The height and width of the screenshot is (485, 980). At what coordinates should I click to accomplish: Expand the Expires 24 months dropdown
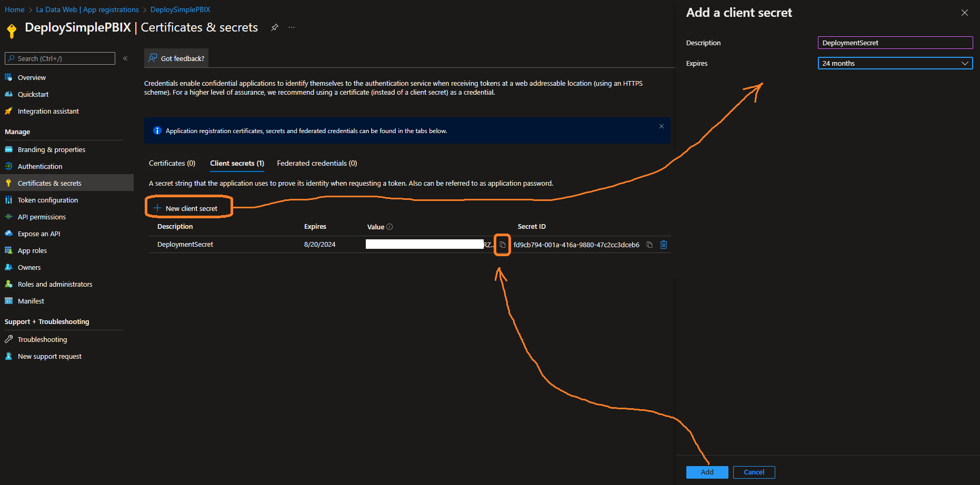[895, 63]
